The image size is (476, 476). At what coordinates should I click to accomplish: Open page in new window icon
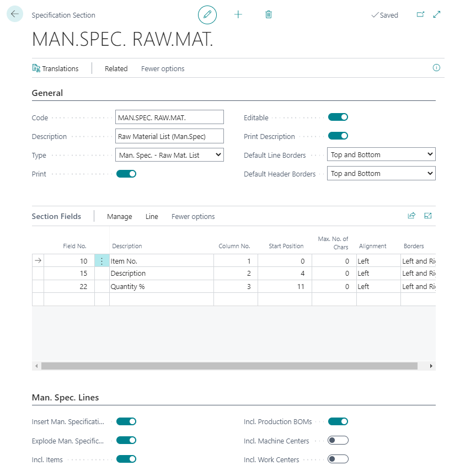420,14
